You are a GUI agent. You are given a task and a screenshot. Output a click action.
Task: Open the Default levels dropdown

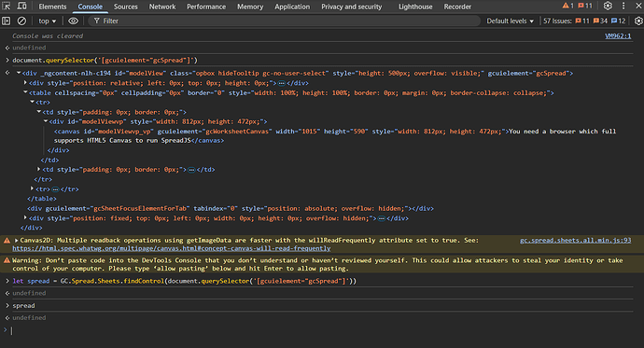(511, 21)
